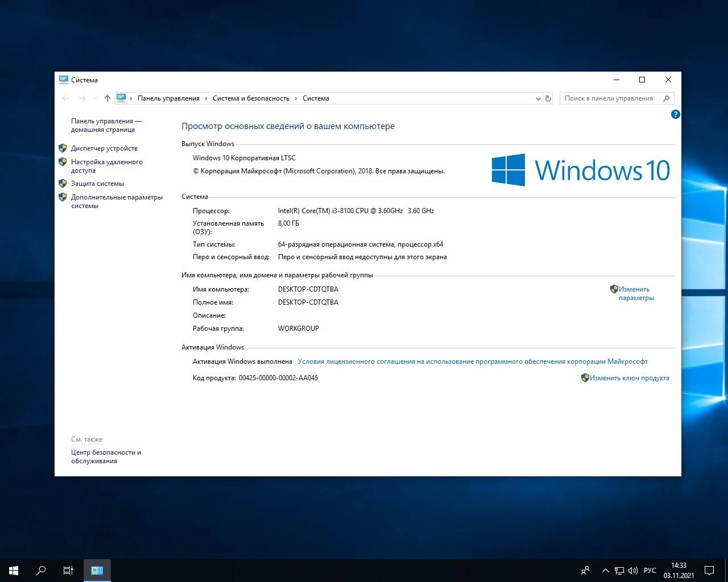Minimize the Система window

(616, 80)
